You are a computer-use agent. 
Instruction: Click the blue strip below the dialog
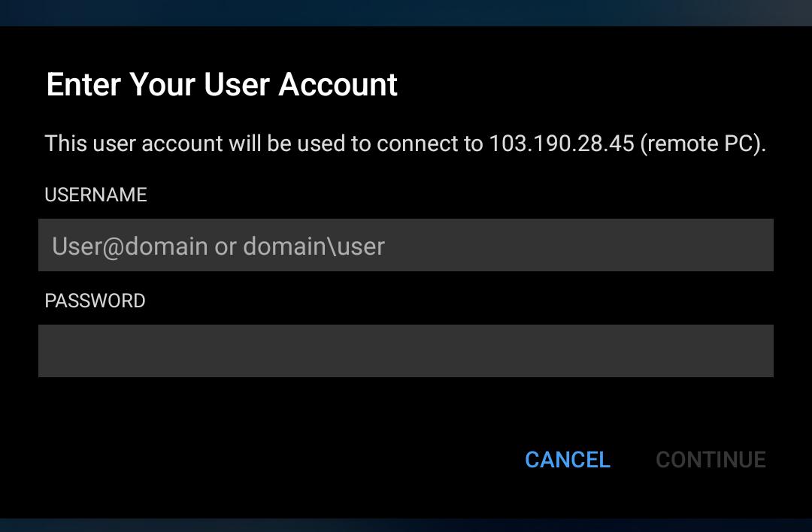(x=406, y=524)
